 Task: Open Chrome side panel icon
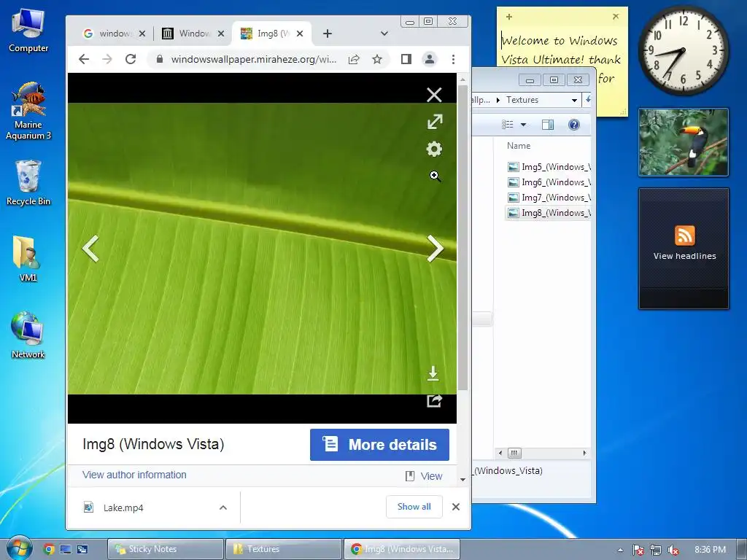406,59
